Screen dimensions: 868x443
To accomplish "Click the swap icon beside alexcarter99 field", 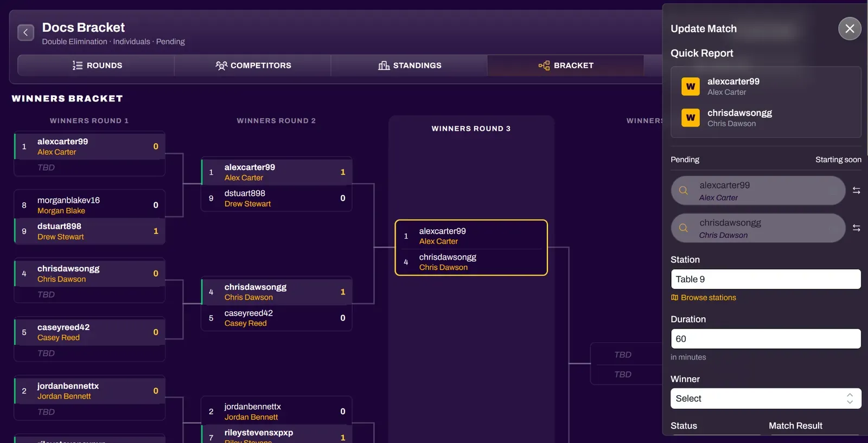I will coord(856,190).
